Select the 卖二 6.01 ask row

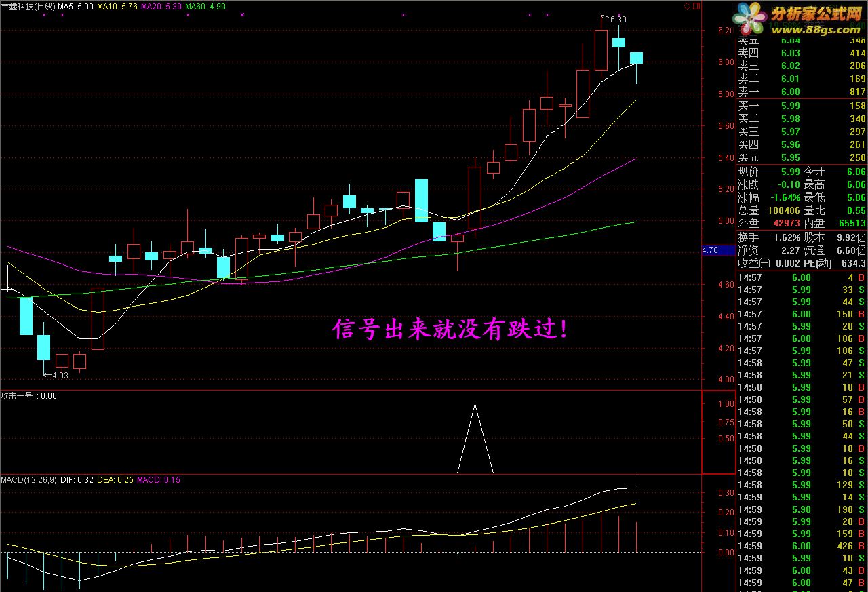coord(802,79)
